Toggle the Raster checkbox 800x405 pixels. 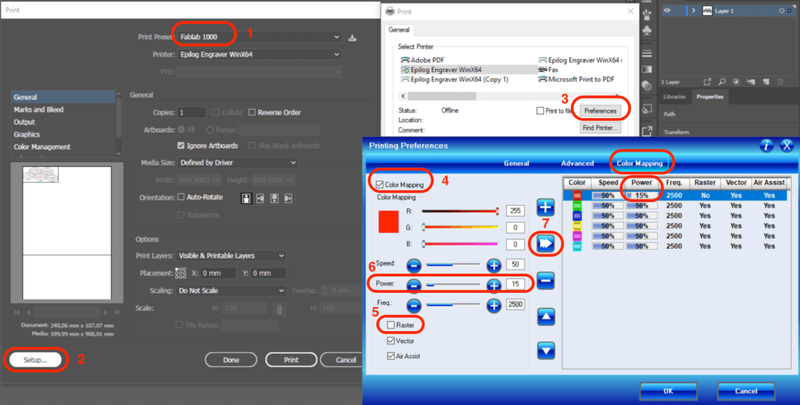click(x=393, y=325)
